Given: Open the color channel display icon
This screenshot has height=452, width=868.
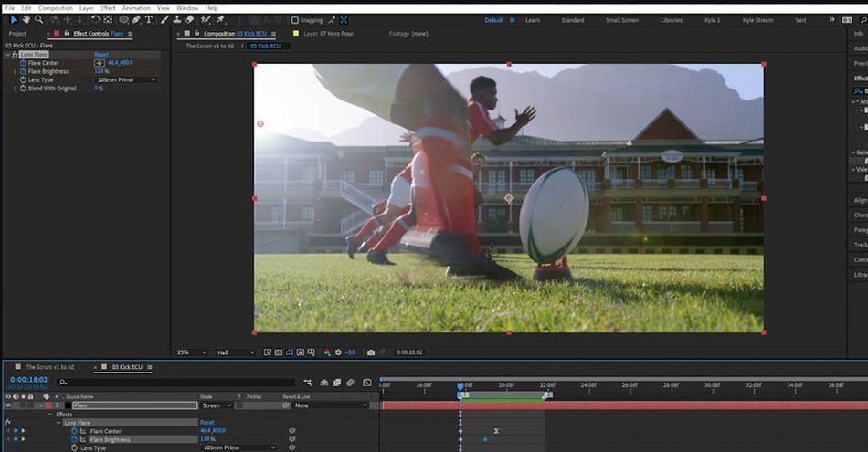Looking at the screenshot, I should [327, 352].
